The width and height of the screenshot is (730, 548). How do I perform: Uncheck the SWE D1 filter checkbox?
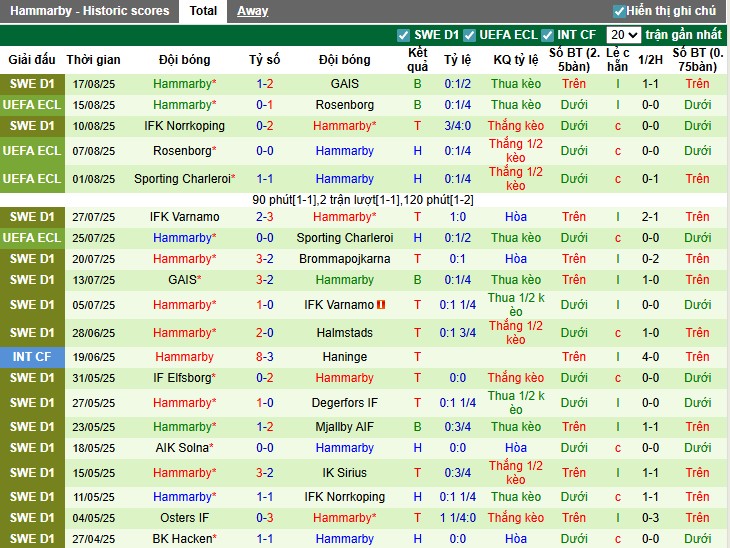[x=403, y=35]
